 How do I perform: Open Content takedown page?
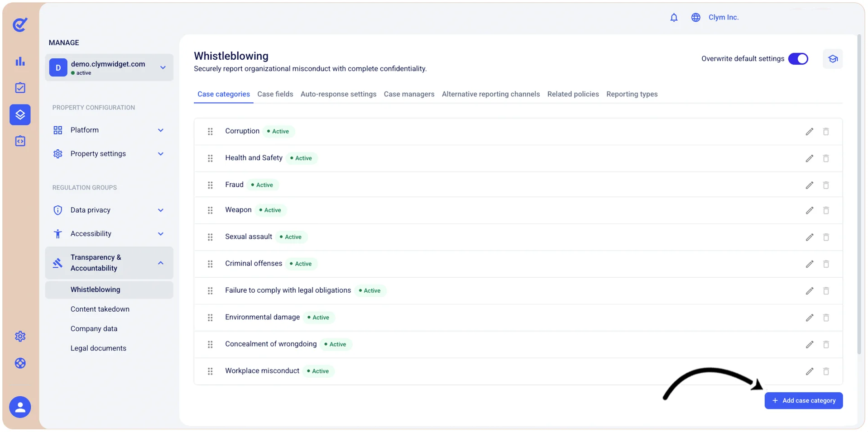pos(100,309)
